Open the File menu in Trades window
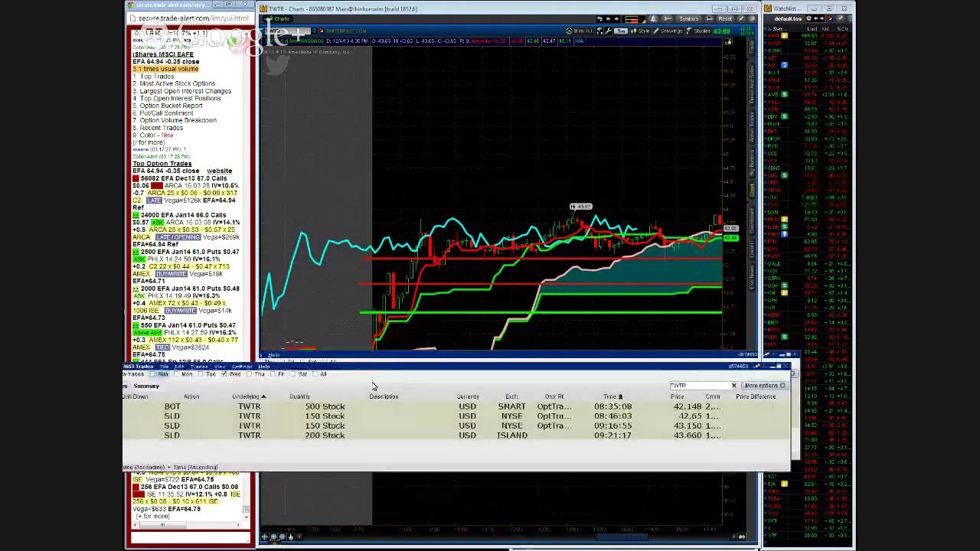This screenshot has width=980, height=551. (164, 367)
